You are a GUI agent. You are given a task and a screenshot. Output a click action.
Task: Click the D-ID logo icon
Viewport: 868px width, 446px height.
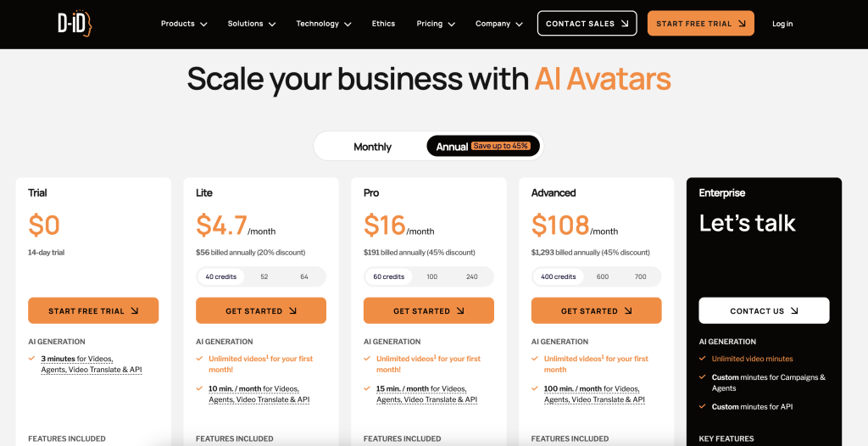(x=75, y=24)
